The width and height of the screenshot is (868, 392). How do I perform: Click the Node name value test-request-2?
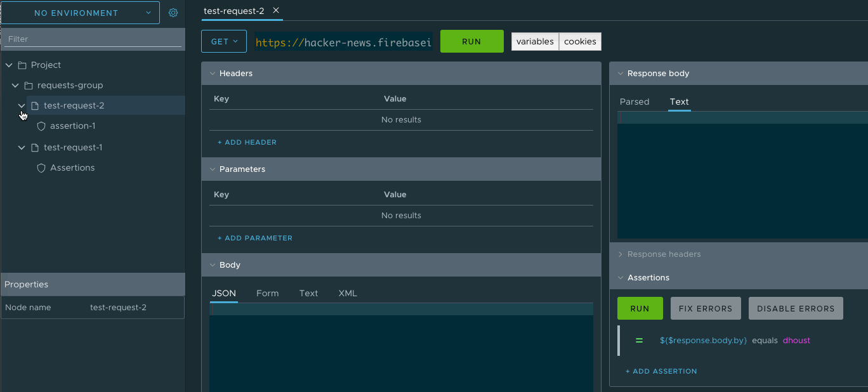(118, 308)
